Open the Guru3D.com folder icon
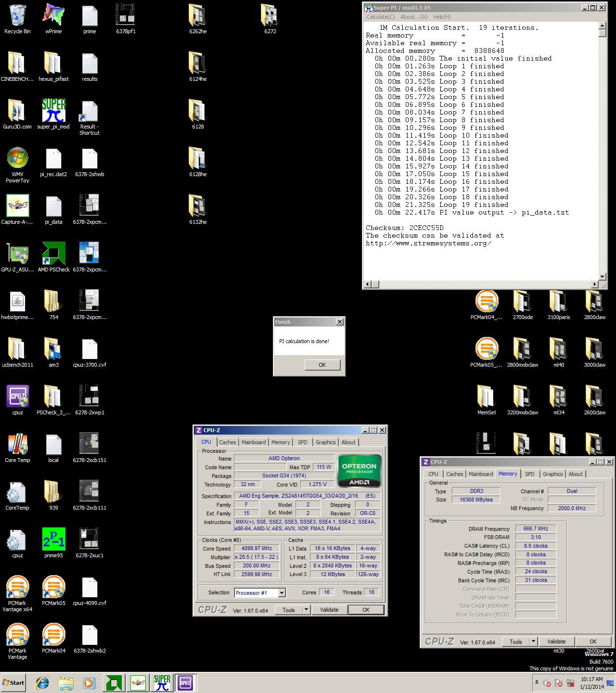The width and height of the screenshot is (616, 693). [17, 115]
